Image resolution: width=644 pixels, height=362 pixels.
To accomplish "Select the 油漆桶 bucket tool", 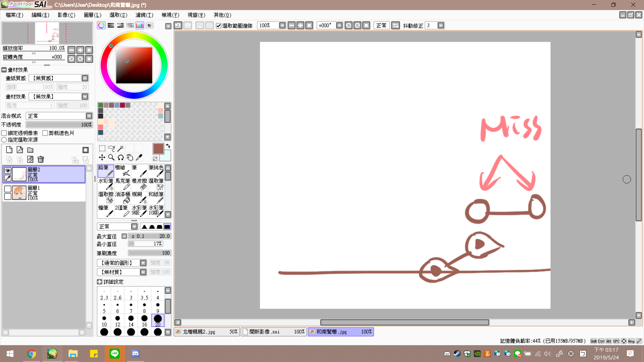I will 122,197.
